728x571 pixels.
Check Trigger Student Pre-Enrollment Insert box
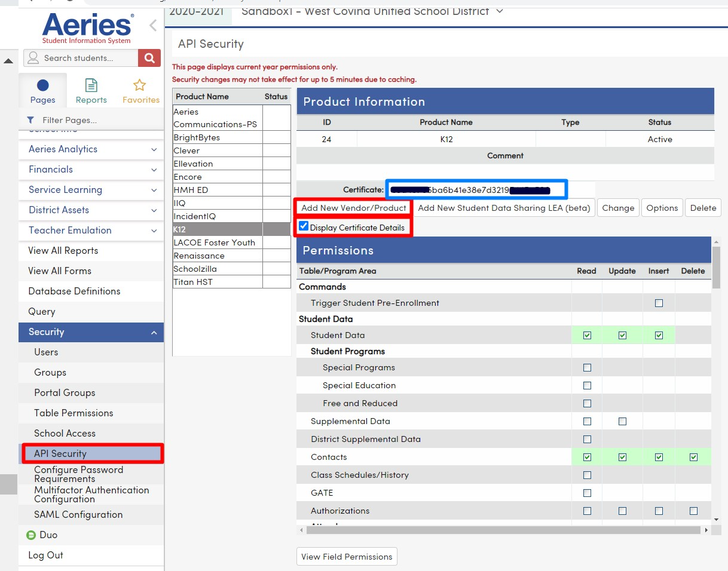click(659, 303)
